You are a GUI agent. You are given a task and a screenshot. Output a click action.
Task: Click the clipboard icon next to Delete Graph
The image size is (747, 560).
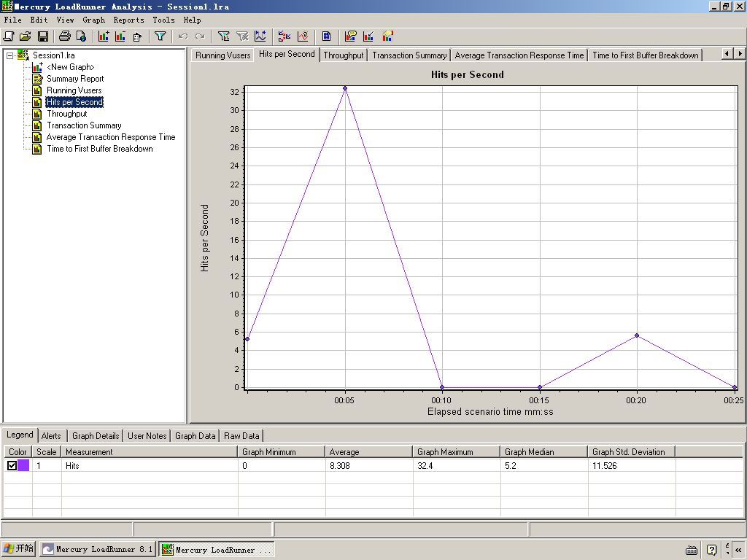tap(138, 36)
